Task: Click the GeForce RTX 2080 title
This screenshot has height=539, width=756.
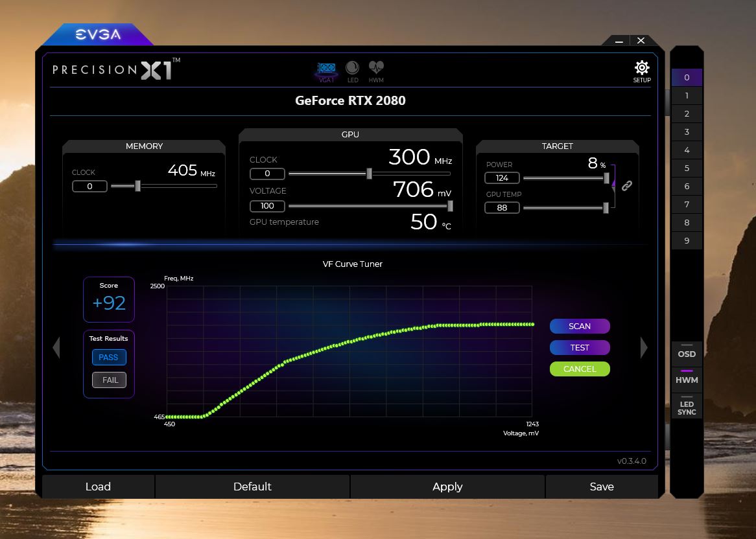Action: [350, 100]
